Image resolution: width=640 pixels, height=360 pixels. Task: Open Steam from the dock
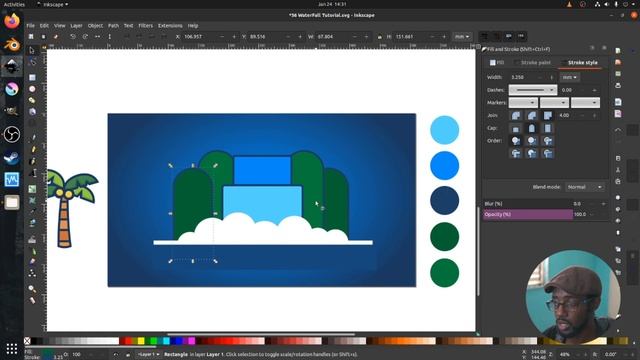tap(12, 157)
